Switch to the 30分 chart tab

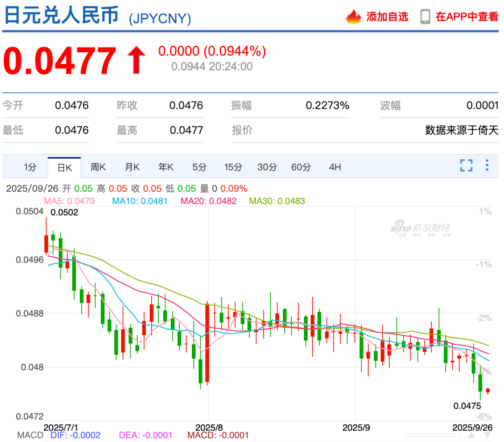tap(267, 167)
